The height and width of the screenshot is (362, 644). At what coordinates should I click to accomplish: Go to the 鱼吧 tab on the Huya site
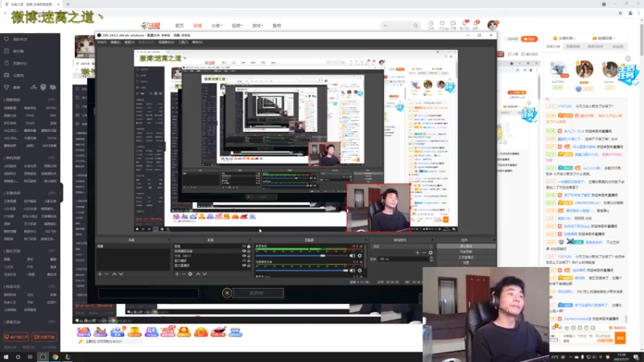coord(277,26)
